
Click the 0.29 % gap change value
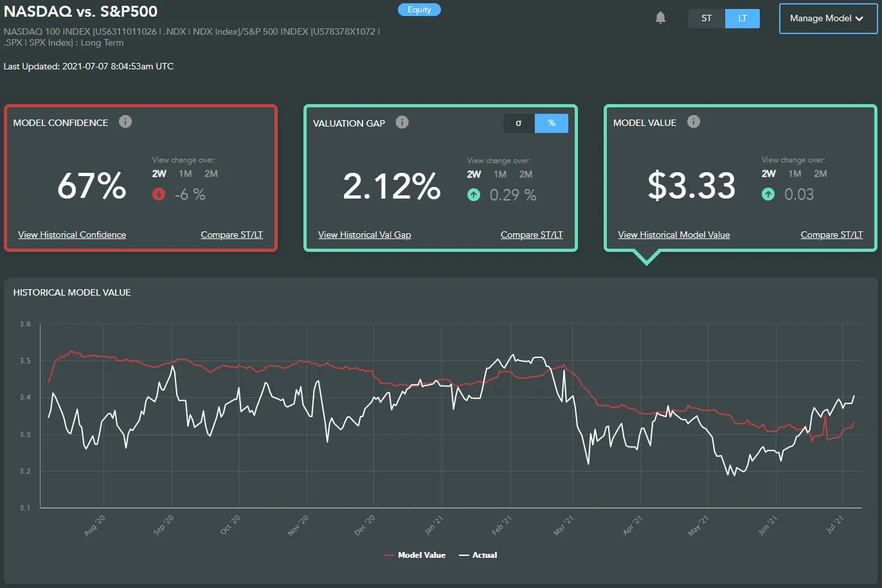click(x=513, y=195)
